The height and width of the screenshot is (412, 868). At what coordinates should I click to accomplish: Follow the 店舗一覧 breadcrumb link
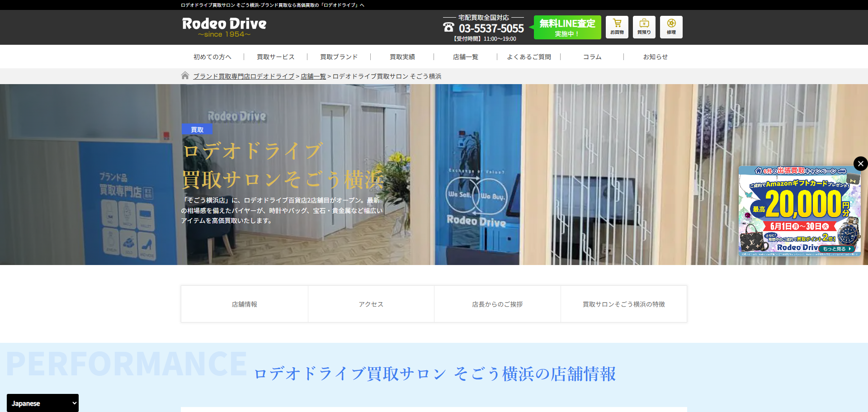(313, 76)
